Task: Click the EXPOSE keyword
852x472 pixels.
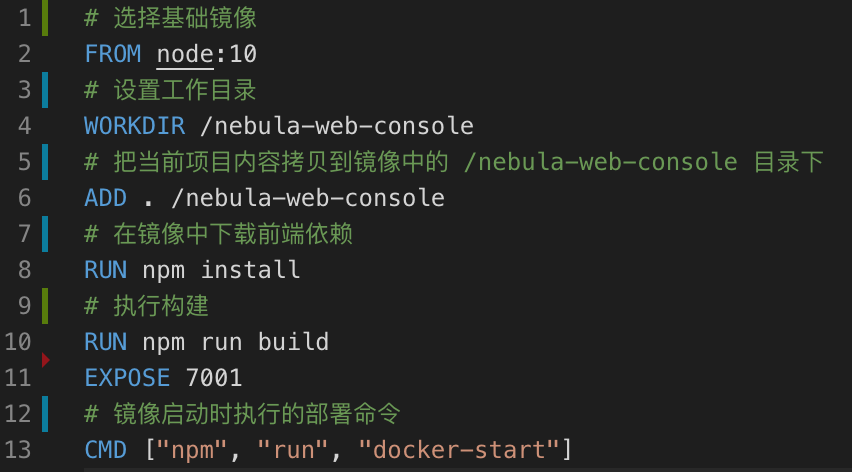Action: click(x=128, y=378)
